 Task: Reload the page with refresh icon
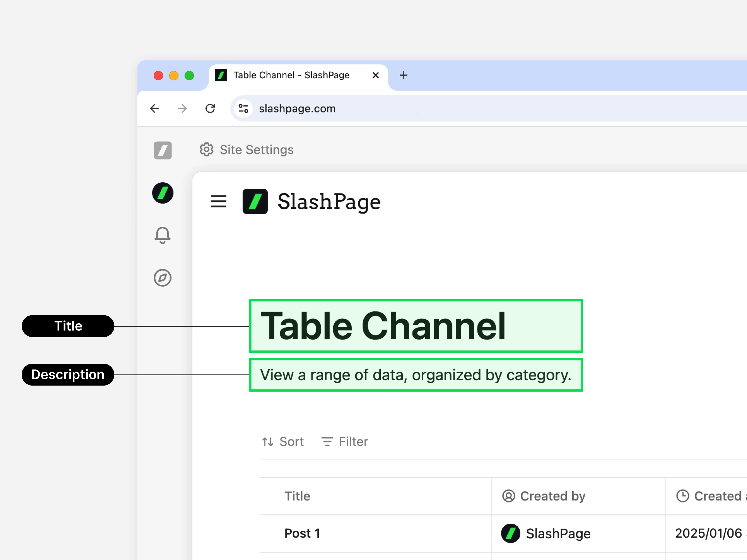pyautogui.click(x=210, y=108)
